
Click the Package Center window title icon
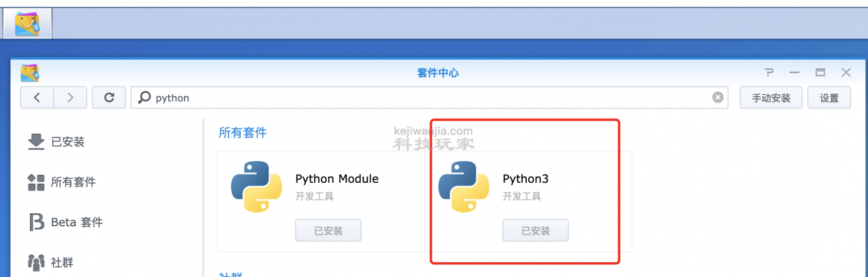point(30,72)
